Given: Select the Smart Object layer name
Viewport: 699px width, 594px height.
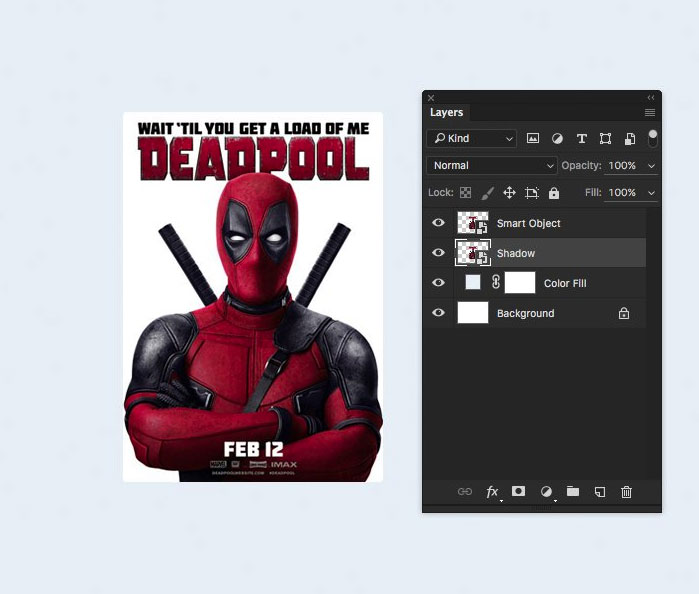Looking at the screenshot, I should [x=529, y=223].
